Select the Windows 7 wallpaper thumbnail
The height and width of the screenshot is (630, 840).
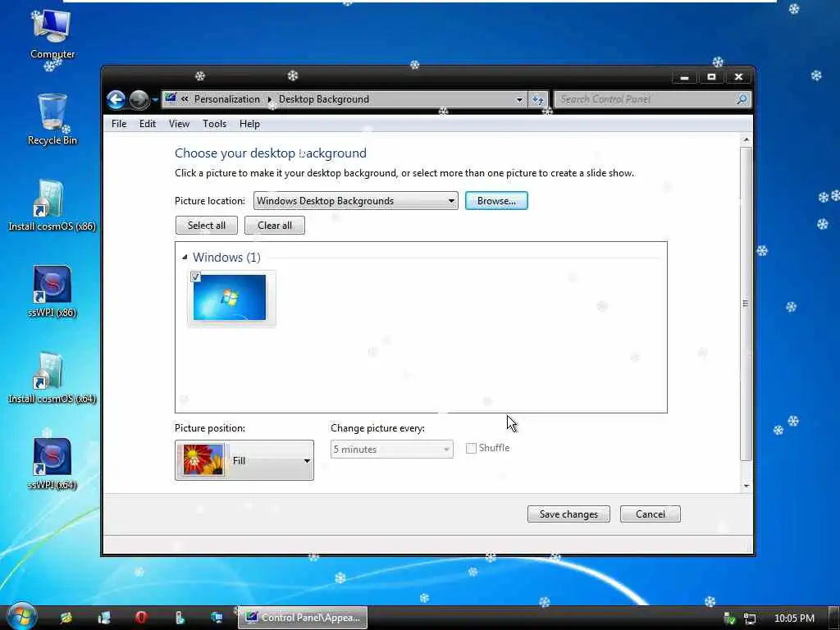(x=230, y=297)
